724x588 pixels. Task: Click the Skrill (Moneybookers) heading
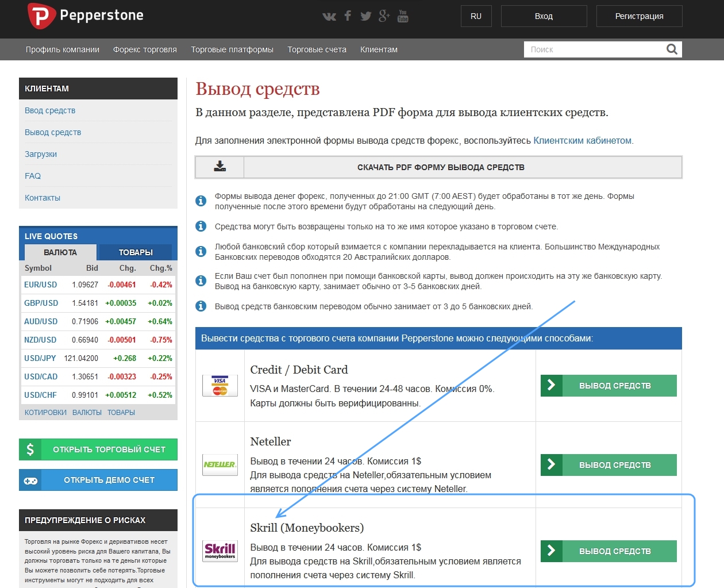(307, 528)
